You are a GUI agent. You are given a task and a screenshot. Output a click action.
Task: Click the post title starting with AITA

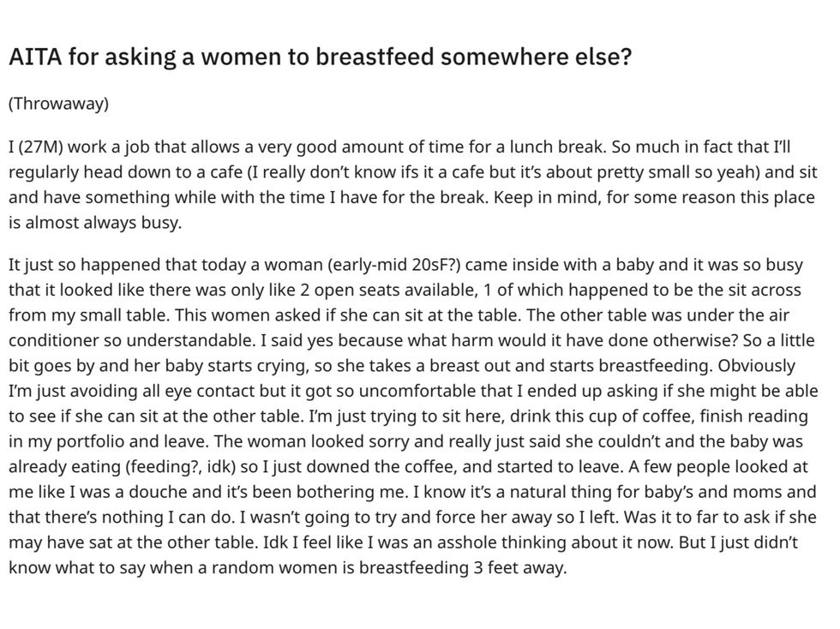tap(320, 57)
